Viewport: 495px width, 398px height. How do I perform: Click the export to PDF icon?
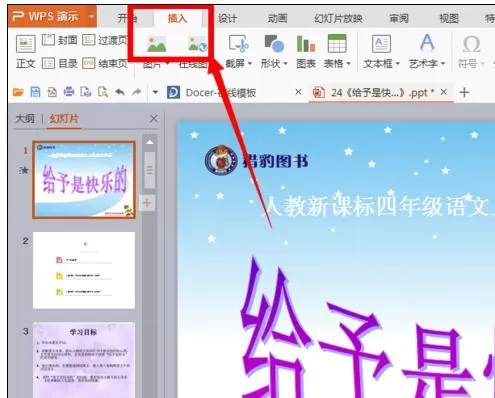(52, 92)
